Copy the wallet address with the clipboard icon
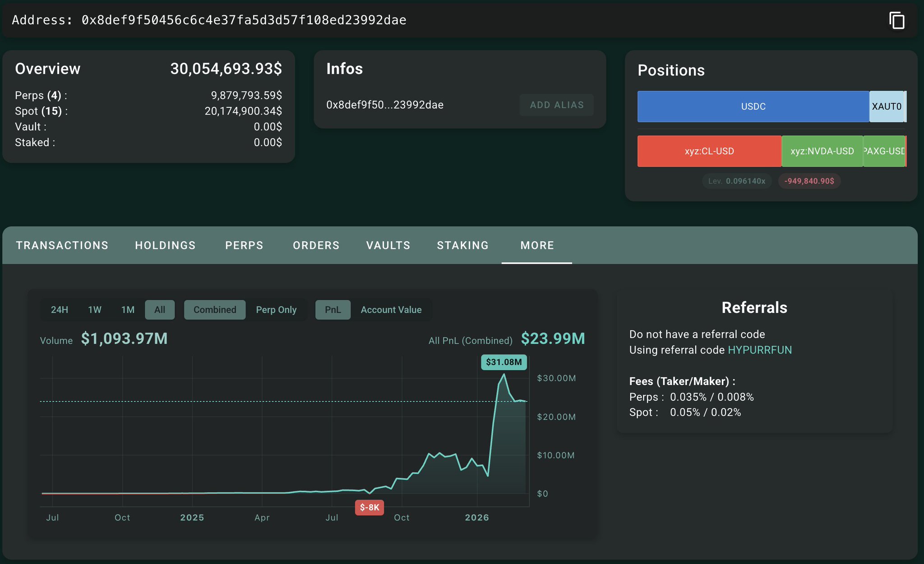 896,21
